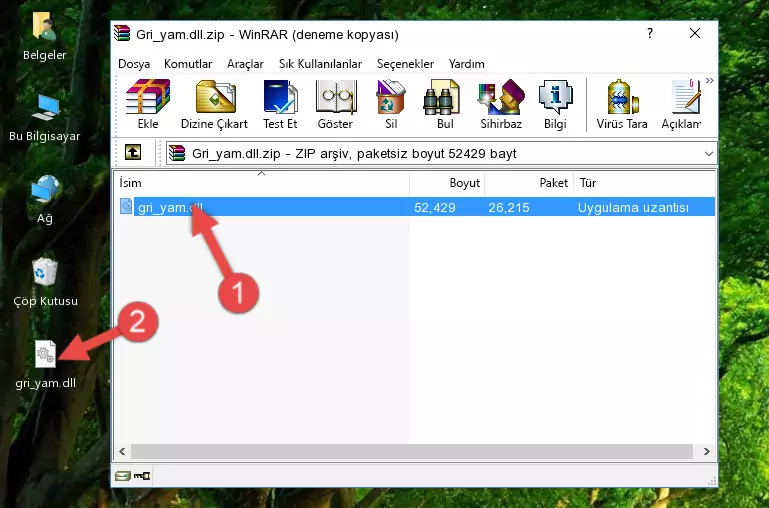Click the horizontal scrollbar track
This screenshot has height=508, width=769.
[412, 451]
